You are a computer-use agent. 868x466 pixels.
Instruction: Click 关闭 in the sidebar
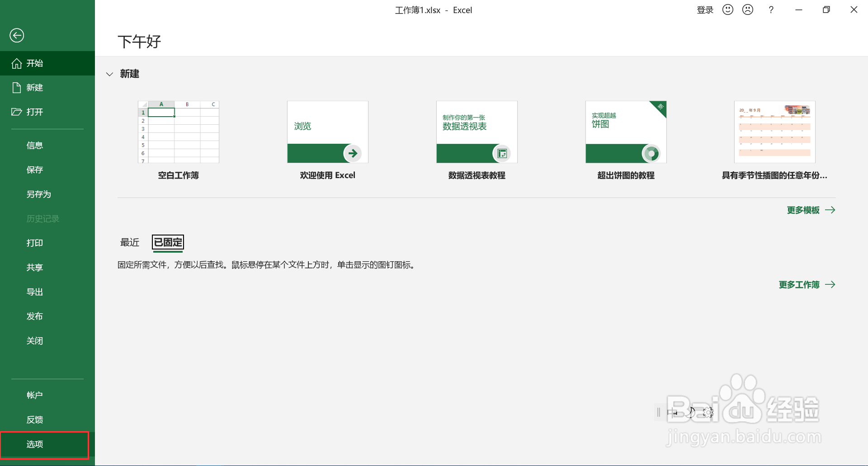coord(35,341)
